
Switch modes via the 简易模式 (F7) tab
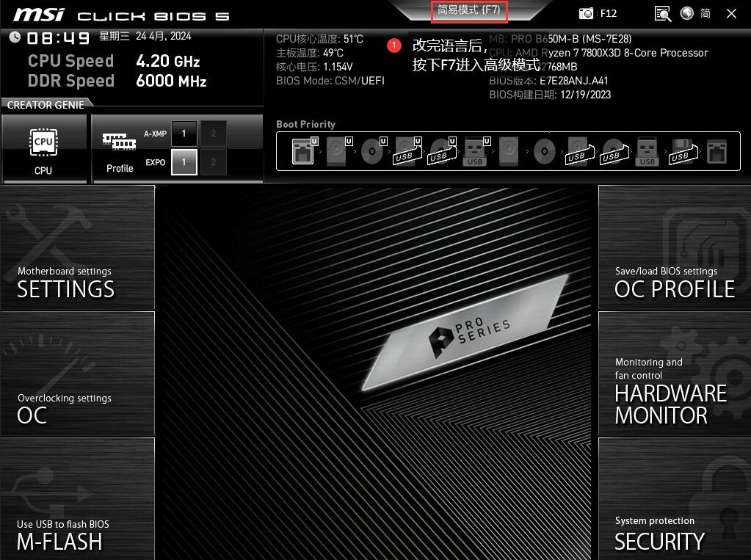click(x=468, y=10)
